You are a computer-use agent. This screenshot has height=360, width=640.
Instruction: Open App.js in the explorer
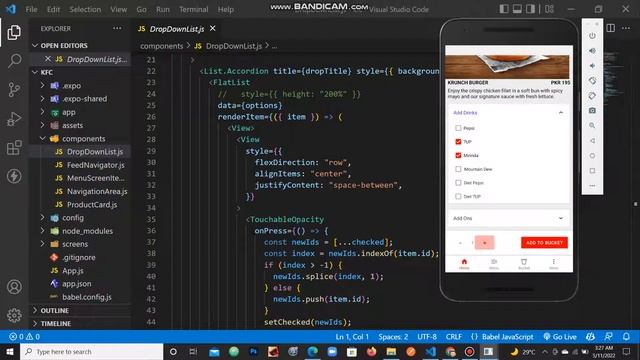[x=73, y=271]
